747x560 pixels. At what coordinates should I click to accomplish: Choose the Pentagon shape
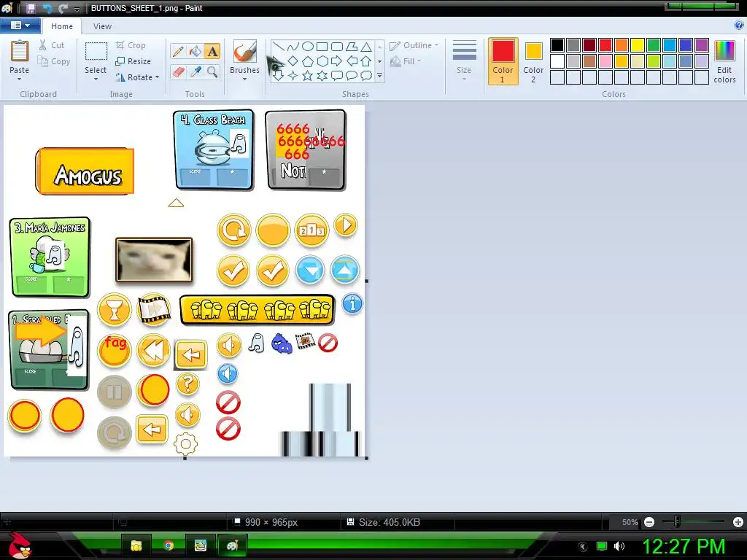(x=308, y=61)
